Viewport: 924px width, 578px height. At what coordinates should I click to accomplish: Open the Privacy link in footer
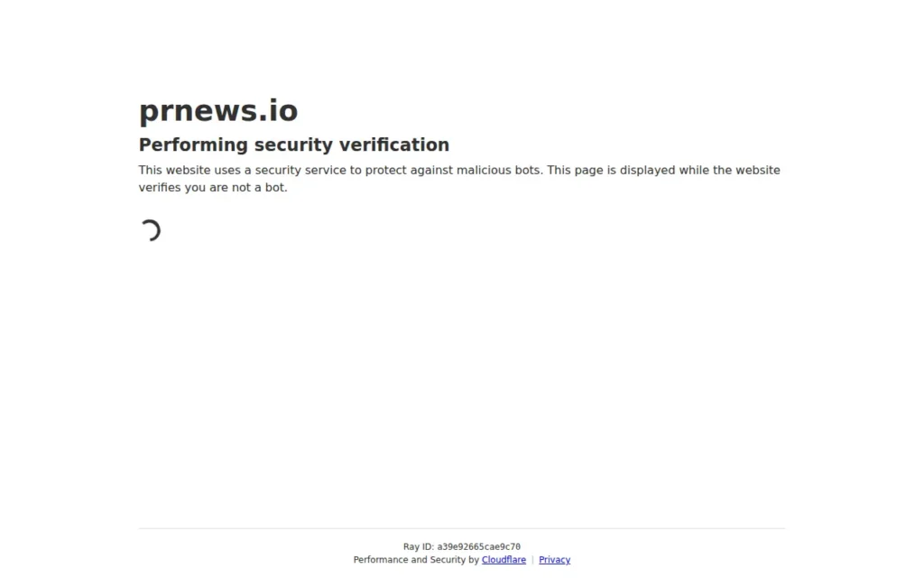(554, 560)
